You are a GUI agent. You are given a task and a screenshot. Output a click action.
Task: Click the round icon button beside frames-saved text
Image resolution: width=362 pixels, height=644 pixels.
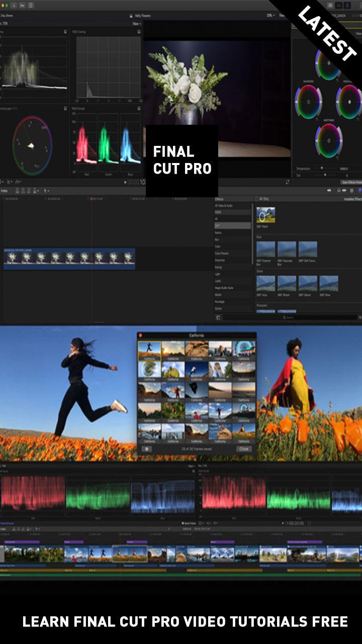(147, 449)
